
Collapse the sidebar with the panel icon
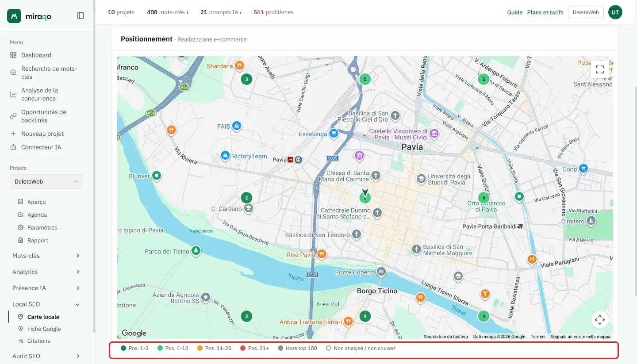pyautogui.click(x=81, y=15)
